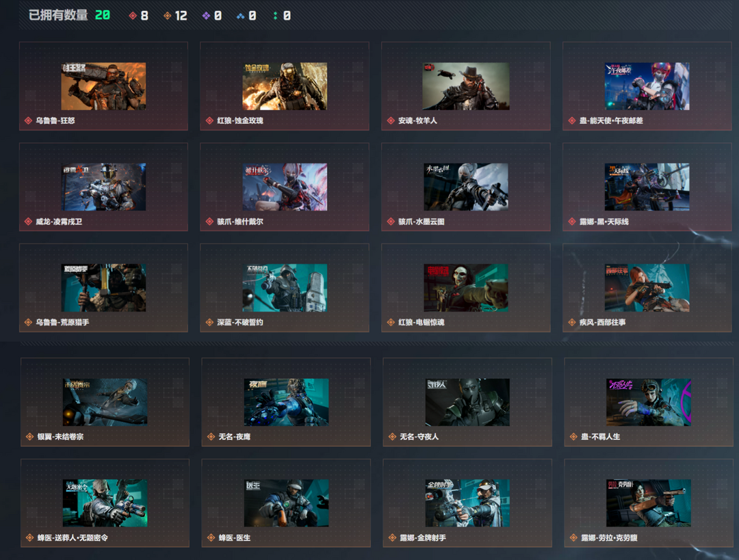Click the skin name 红狼-电锯惊魂
The width and height of the screenshot is (739, 560).
point(422,322)
